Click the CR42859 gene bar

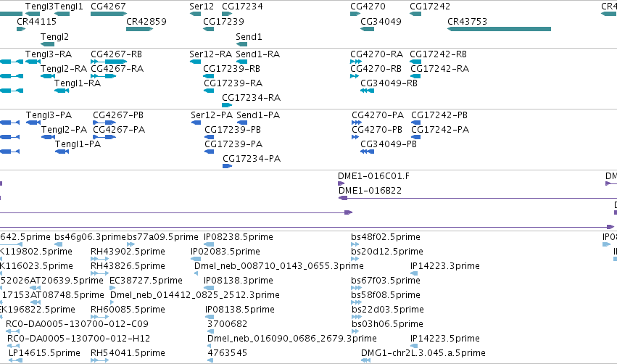click(139, 29)
